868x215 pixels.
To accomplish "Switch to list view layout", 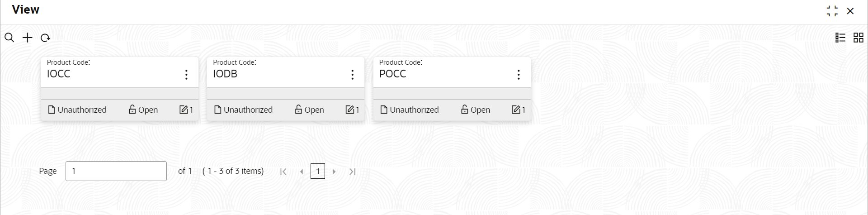I will point(840,38).
